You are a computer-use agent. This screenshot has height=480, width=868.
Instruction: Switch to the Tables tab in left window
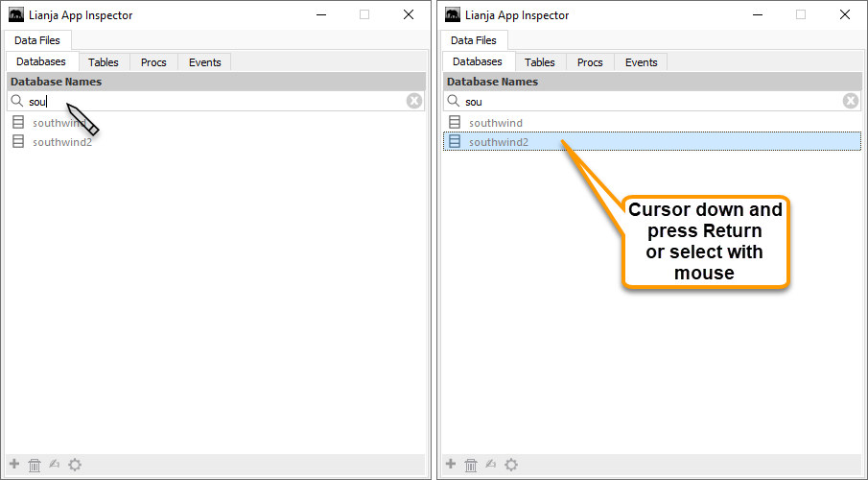[104, 62]
